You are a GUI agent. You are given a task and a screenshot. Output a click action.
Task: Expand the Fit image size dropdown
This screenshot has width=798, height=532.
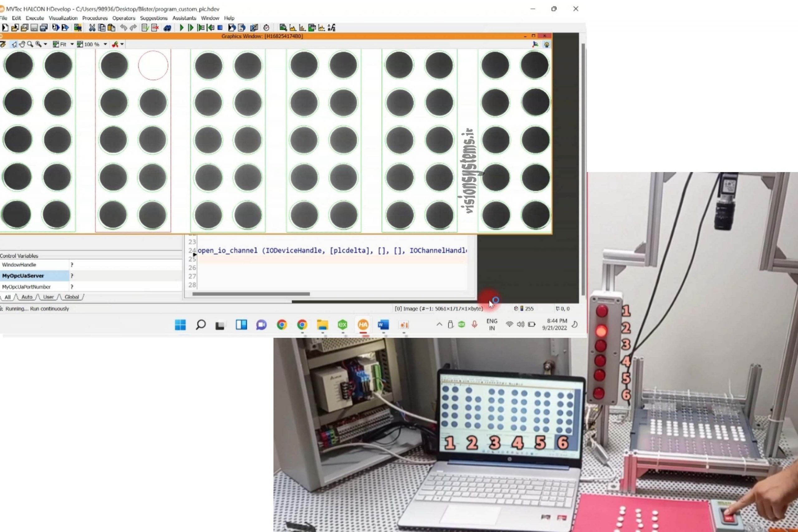(x=72, y=45)
